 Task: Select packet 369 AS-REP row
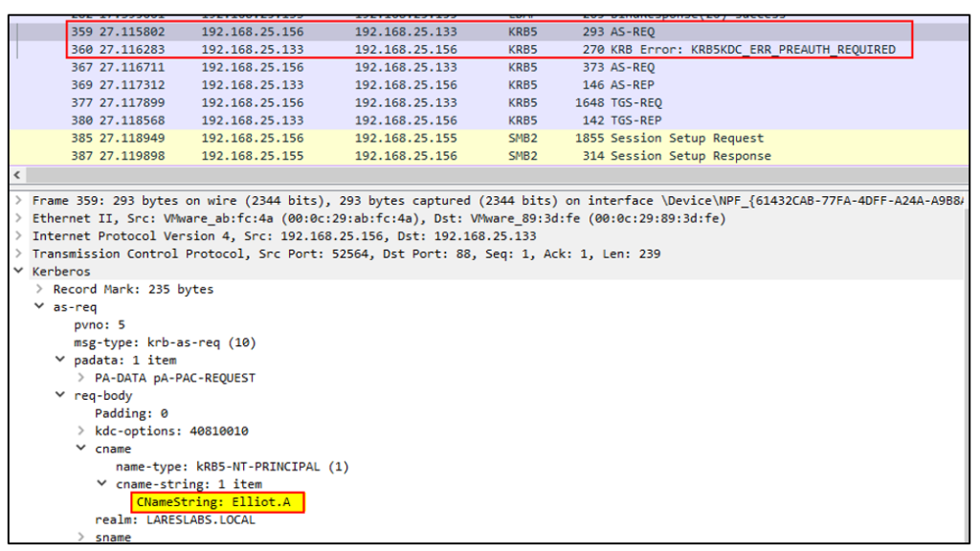(x=489, y=85)
